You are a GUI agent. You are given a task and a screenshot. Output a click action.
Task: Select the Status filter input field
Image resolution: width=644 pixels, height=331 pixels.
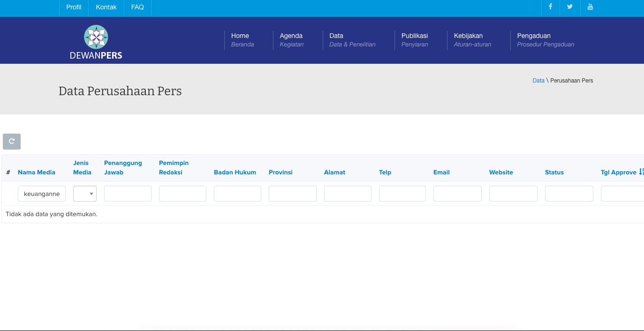tap(569, 194)
